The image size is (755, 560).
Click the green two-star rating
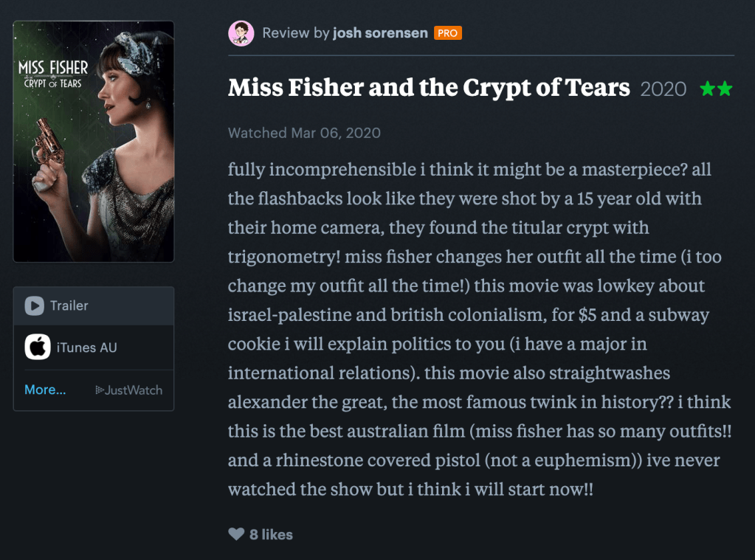tap(716, 89)
